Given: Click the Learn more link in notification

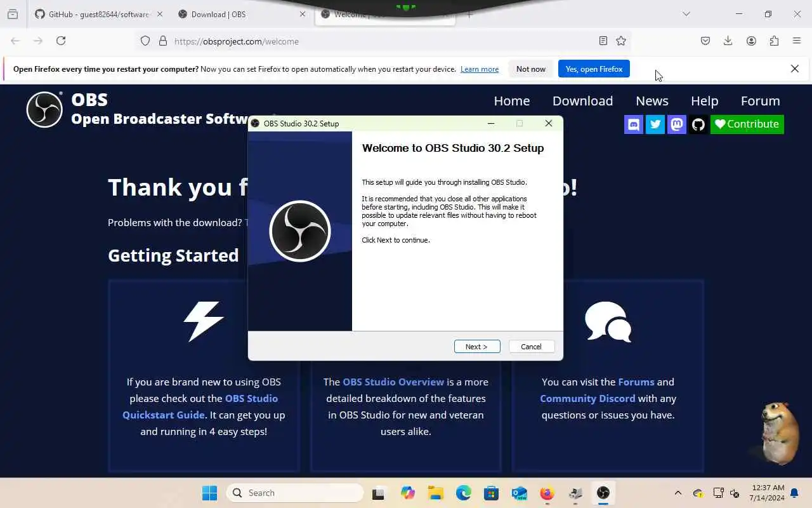Looking at the screenshot, I should pos(480,69).
